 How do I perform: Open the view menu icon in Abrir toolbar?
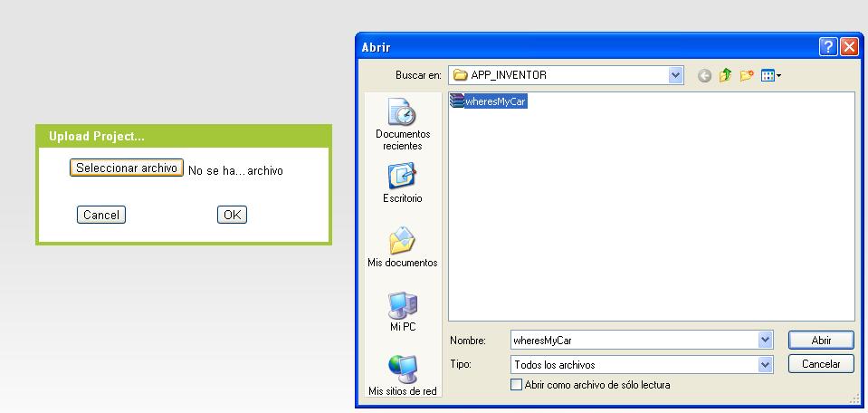[770, 75]
